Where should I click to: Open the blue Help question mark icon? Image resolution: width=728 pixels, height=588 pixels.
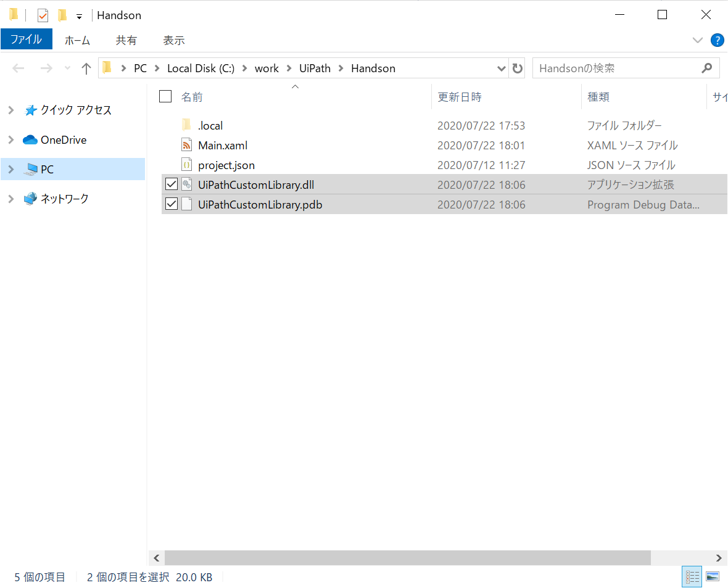[x=717, y=40]
